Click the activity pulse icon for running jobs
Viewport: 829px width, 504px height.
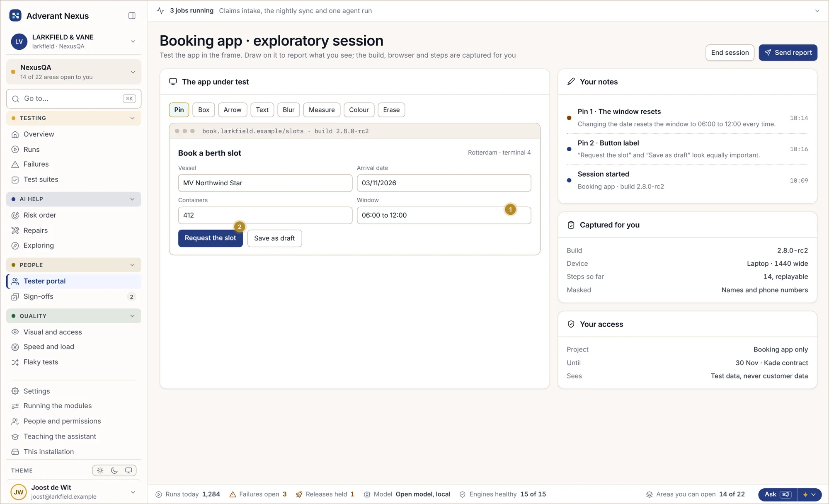point(160,11)
